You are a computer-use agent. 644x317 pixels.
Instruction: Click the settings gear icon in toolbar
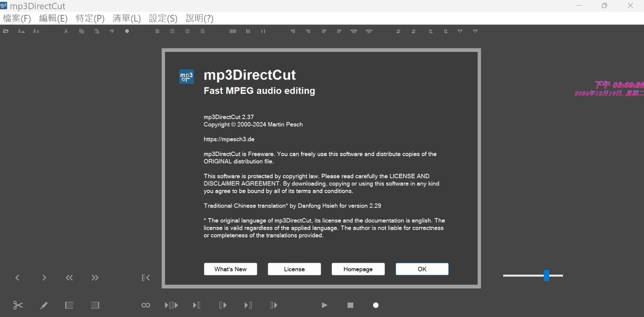coord(127,31)
